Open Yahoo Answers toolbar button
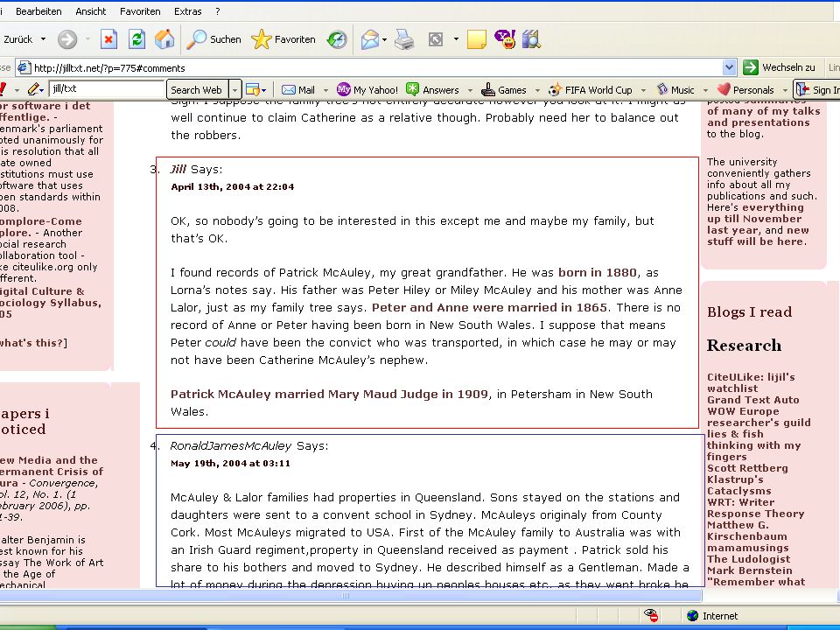The height and width of the screenshot is (630, 840). tap(433, 90)
